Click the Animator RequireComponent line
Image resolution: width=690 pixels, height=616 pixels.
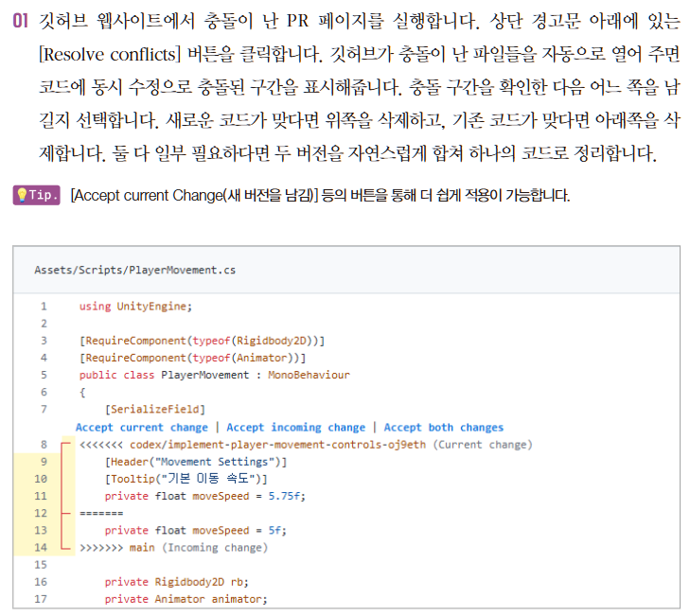click(192, 358)
